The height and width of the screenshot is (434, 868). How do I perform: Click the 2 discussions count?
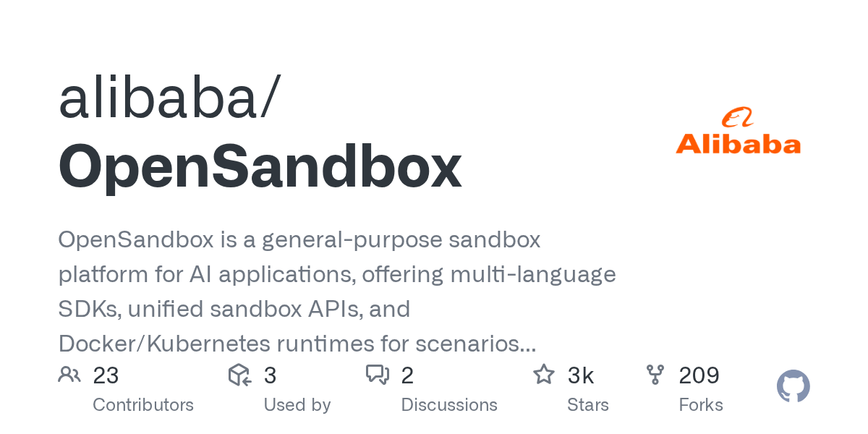(407, 375)
